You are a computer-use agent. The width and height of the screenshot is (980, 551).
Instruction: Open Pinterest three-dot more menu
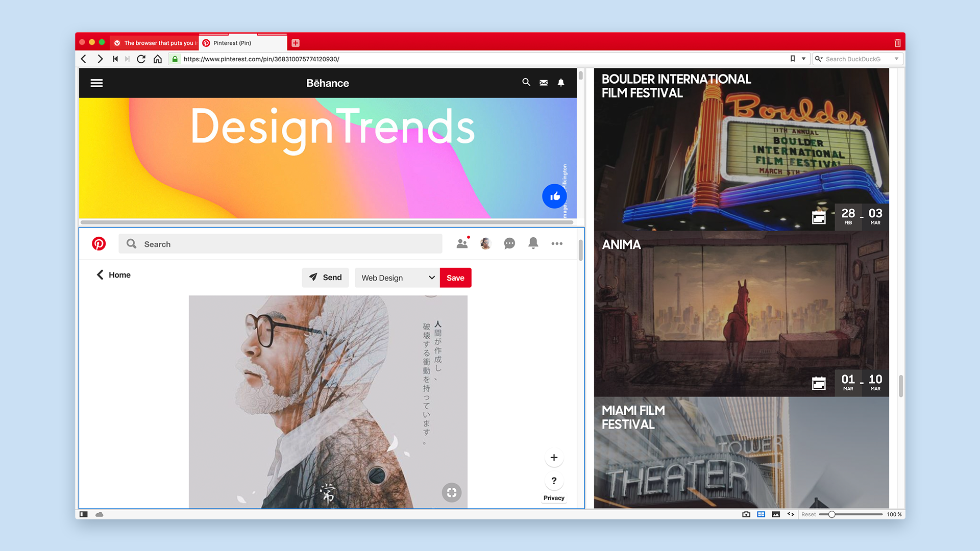click(x=557, y=244)
